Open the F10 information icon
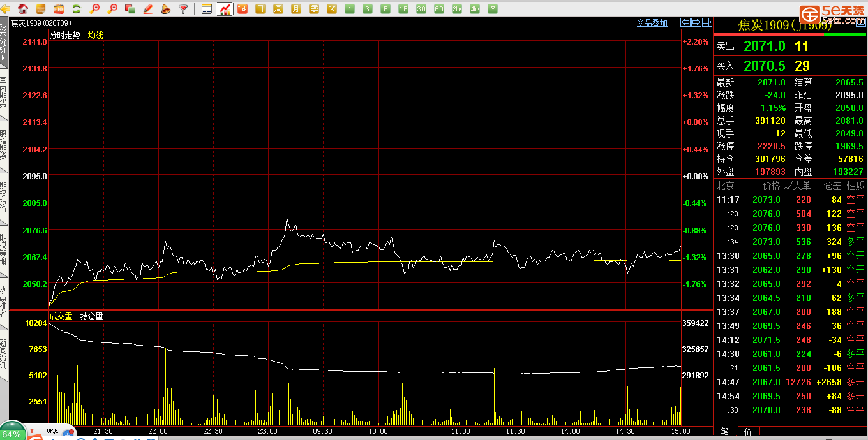This screenshot has width=868, height=440. point(59,9)
